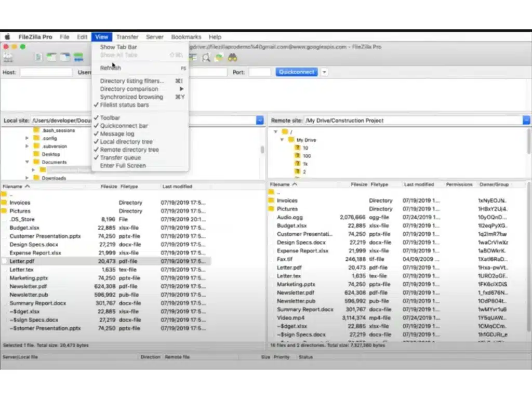
Task: Select the My Drive folder icon
Action: tap(291, 140)
